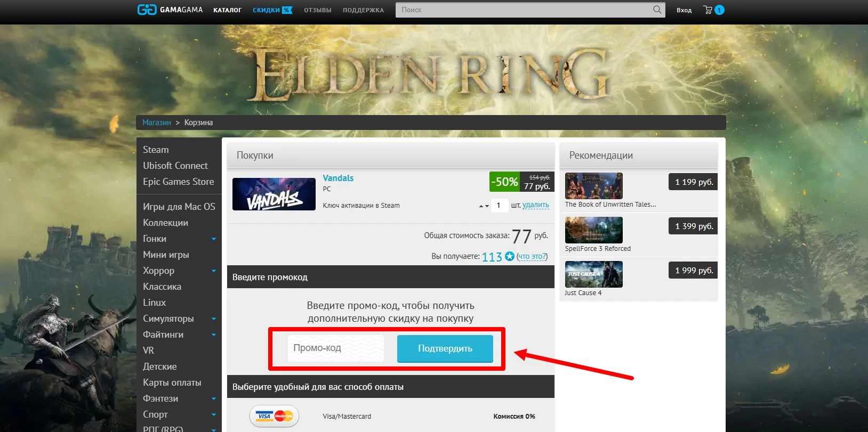Adjust quantity with the Vandals stepper arrows

pyautogui.click(x=484, y=206)
